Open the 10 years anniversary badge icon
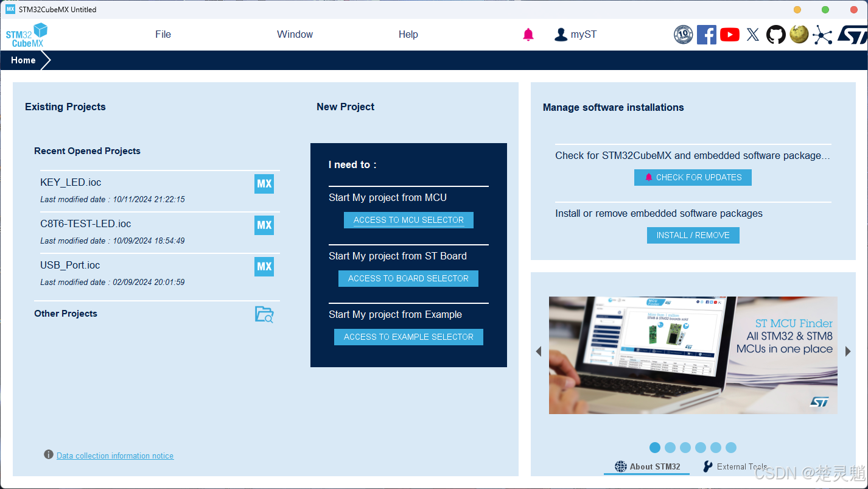Image resolution: width=868 pixels, height=489 pixels. [x=684, y=35]
